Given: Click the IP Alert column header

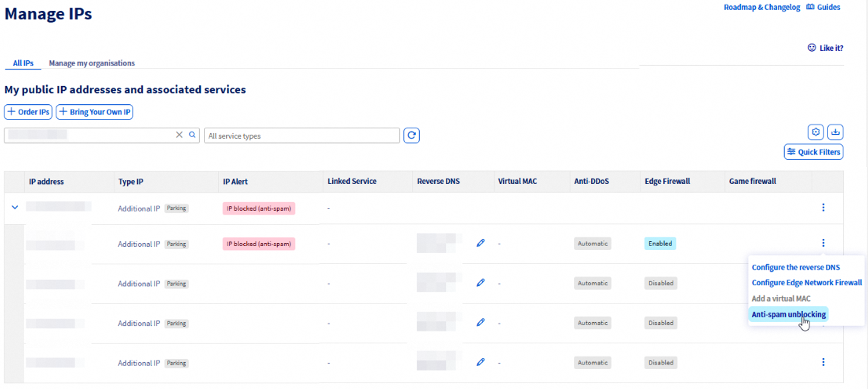Looking at the screenshot, I should click(235, 182).
